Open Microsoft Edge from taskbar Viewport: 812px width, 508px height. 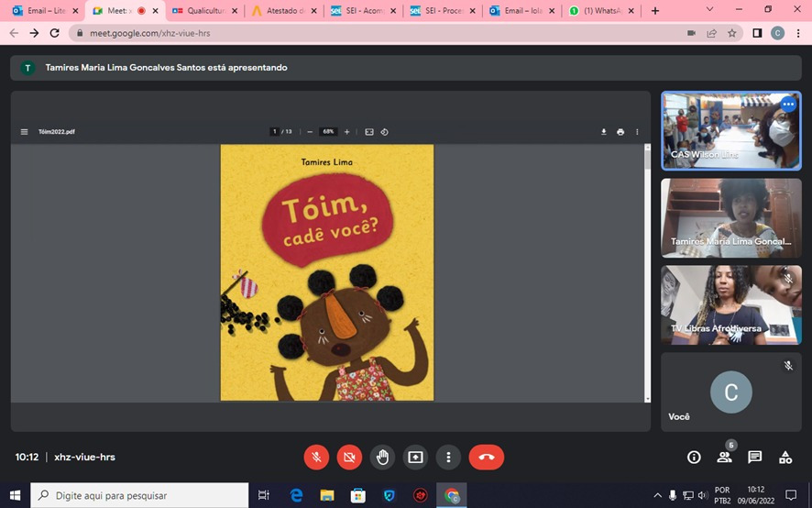296,495
